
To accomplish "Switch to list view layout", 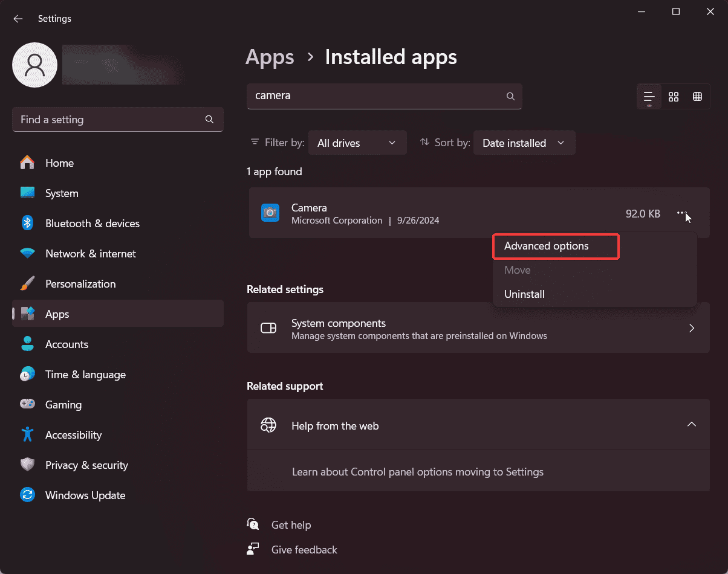I will (x=649, y=97).
